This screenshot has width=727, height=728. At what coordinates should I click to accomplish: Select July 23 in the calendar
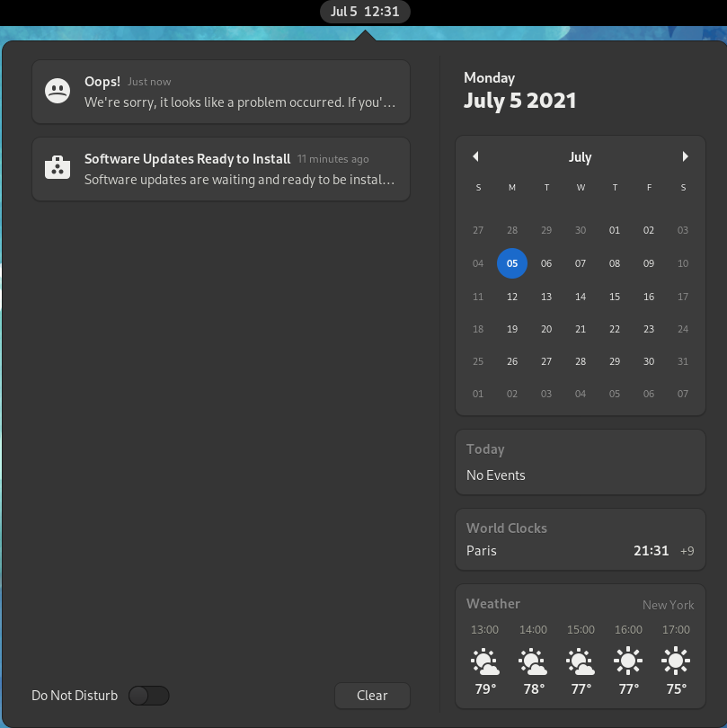[x=649, y=329]
